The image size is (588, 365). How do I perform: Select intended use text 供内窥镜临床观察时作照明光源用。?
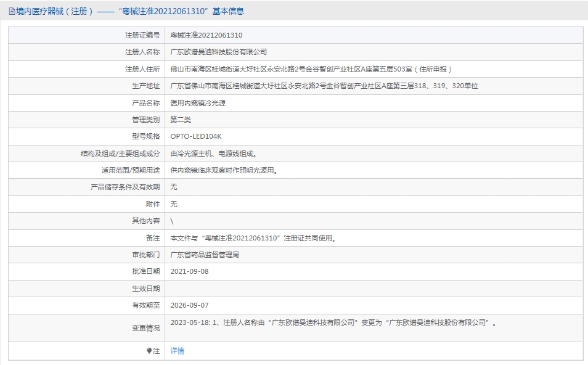[x=224, y=170]
